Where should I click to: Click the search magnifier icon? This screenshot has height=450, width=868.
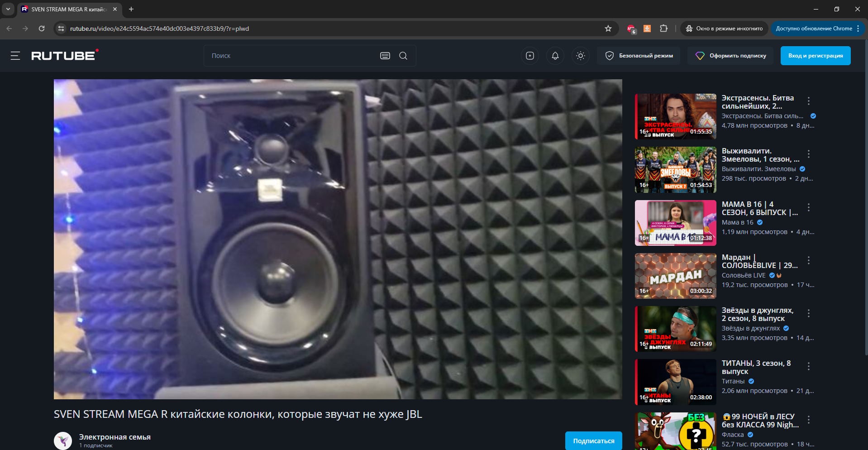pyautogui.click(x=403, y=56)
